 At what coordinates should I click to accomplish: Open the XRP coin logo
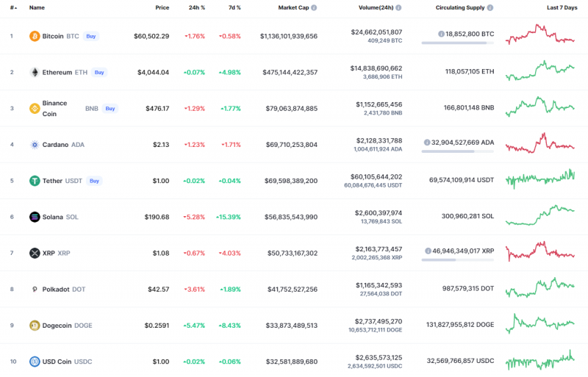[x=35, y=254]
